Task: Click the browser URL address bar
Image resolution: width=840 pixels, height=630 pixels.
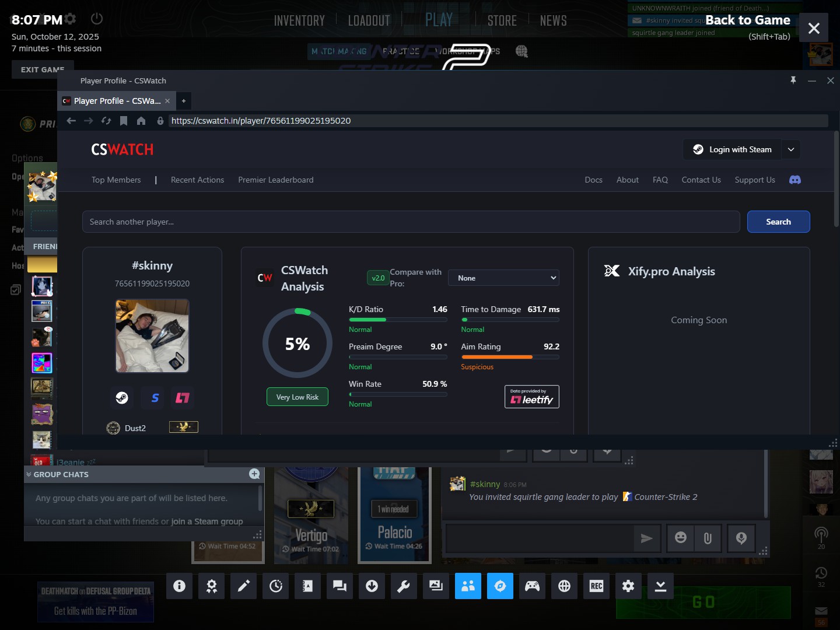Action: pyautogui.click(x=498, y=121)
